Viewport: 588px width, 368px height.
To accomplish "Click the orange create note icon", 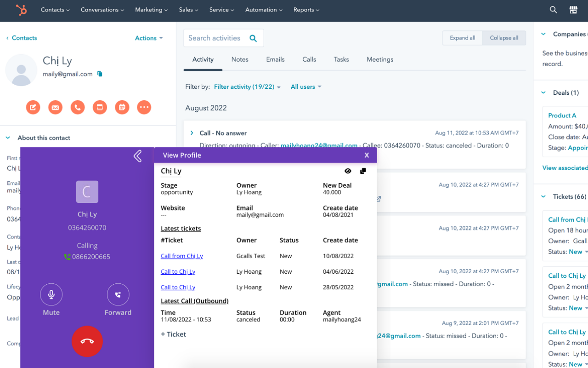I will 33,107.
